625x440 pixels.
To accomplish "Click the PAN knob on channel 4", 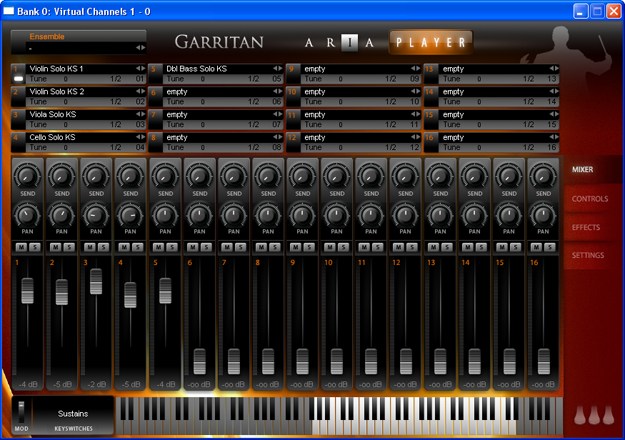I will tap(130, 215).
